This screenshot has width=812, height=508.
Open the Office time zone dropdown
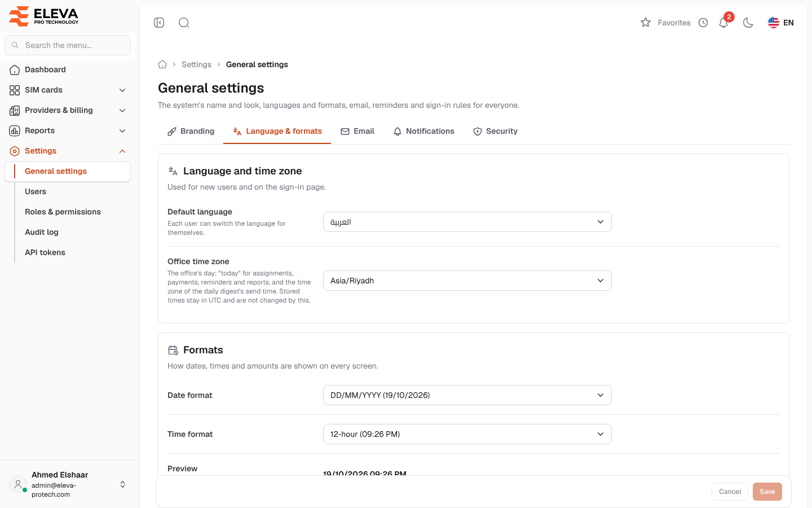(467, 281)
